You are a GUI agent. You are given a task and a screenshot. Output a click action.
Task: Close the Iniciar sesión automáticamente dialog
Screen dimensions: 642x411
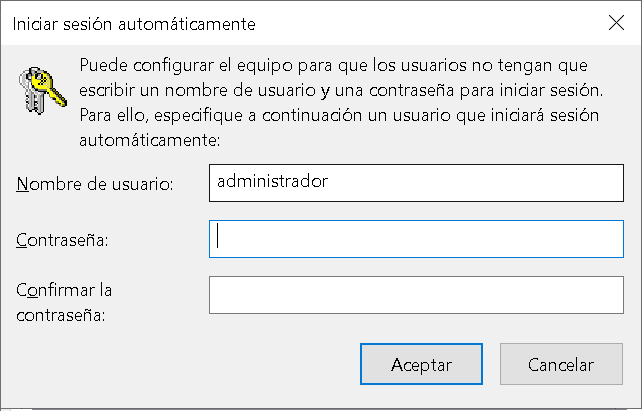click(616, 23)
